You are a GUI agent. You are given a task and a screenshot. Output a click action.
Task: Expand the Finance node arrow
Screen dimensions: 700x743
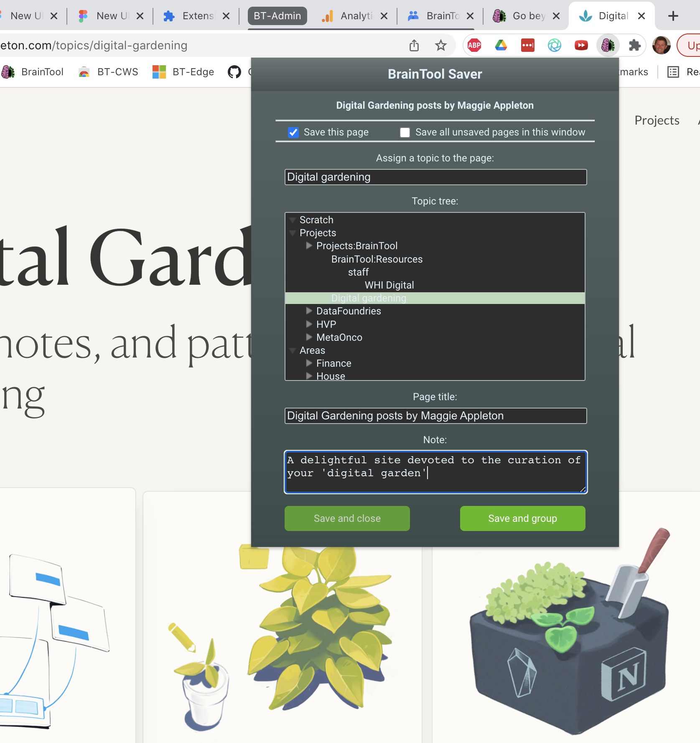[309, 363]
